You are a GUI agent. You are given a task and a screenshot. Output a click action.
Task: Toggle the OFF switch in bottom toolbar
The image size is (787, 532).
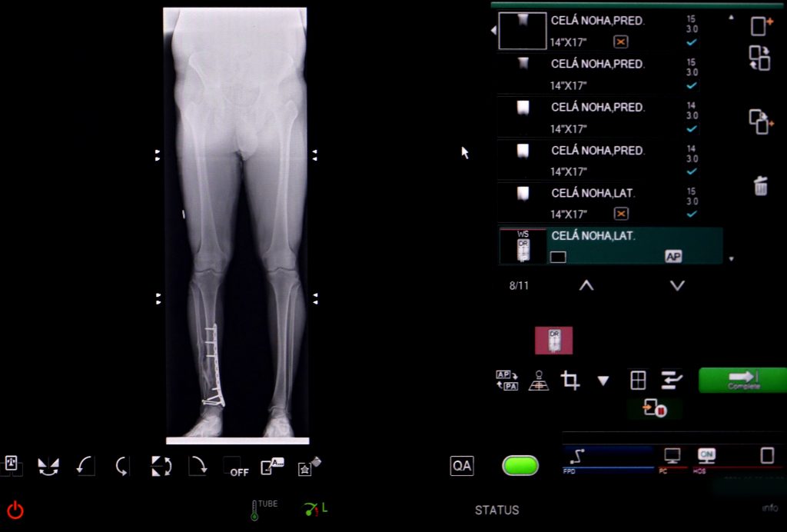pos(235,467)
